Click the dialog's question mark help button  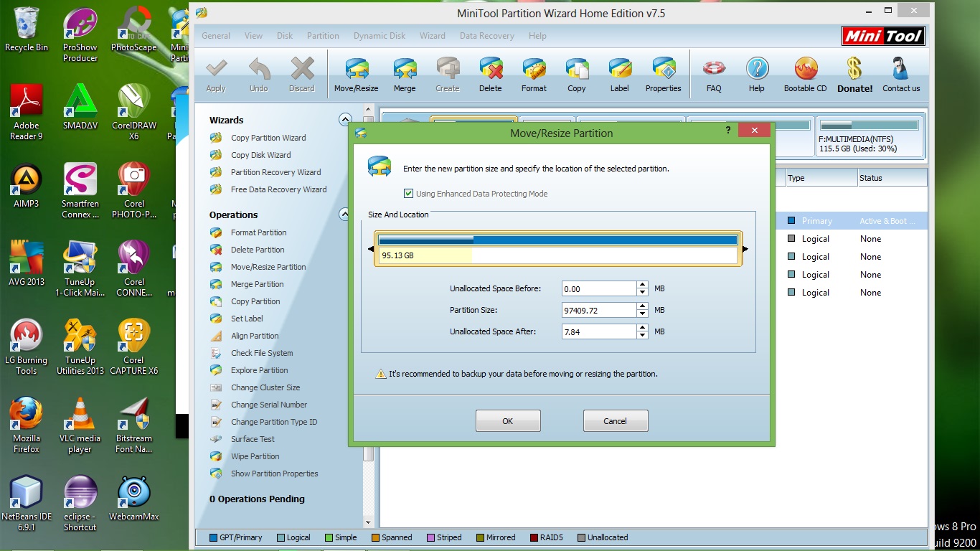click(728, 130)
